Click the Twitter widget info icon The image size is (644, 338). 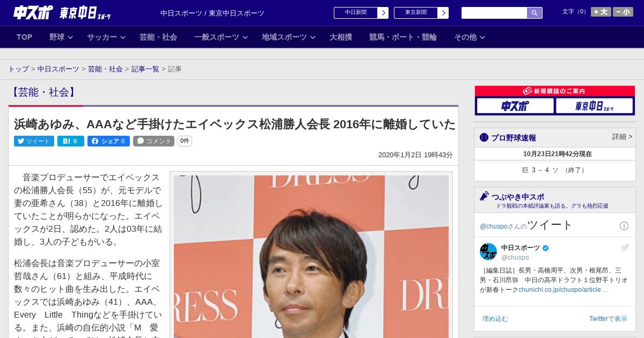click(624, 226)
